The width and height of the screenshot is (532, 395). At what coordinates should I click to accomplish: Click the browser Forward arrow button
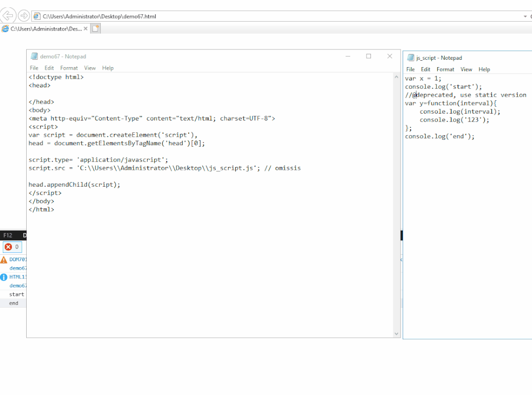click(x=24, y=16)
